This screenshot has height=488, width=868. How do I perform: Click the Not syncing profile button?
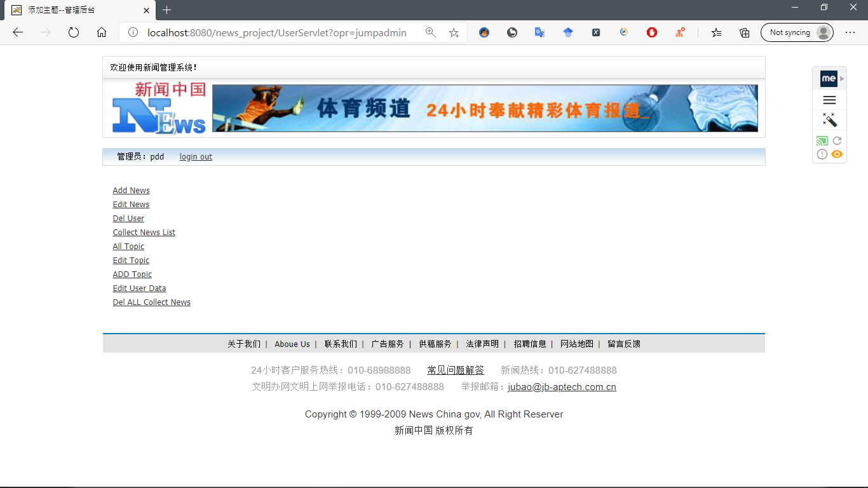click(x=797, y=32)
